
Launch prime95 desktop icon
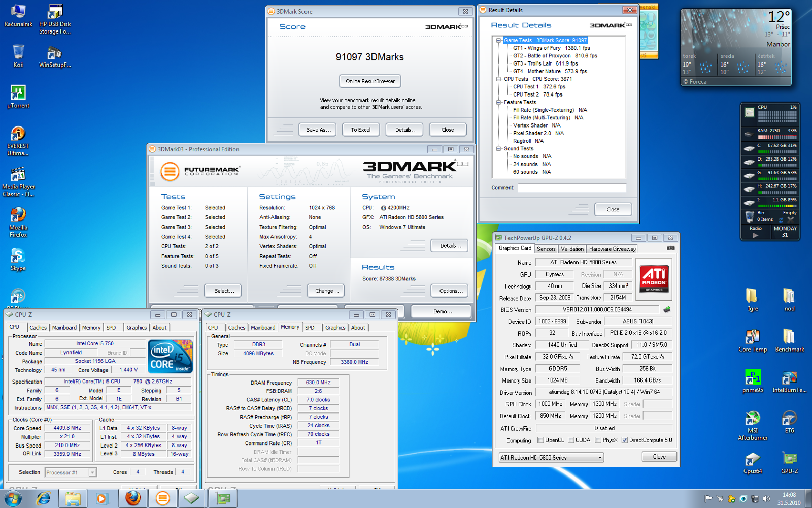(x=753, y=381)
